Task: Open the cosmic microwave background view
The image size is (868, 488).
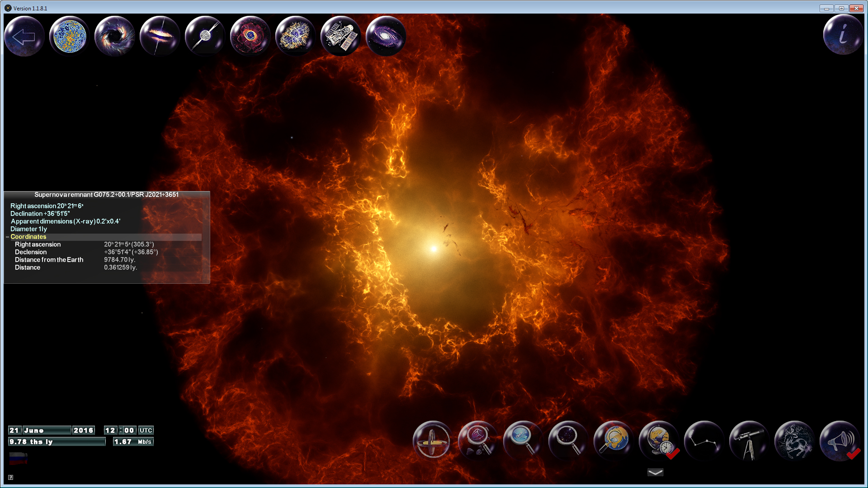Action: click(69, 36)
